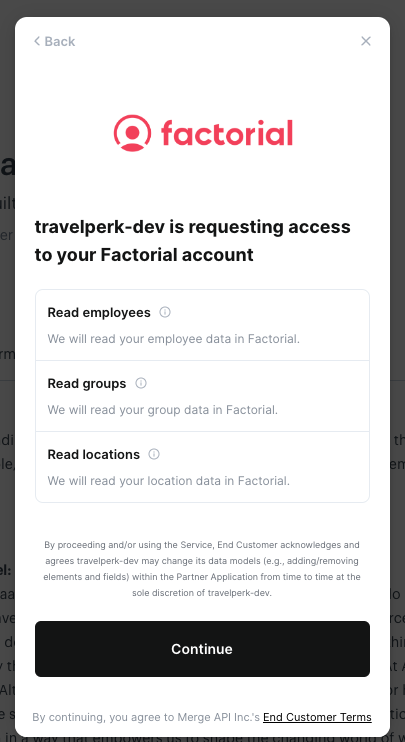Viewport: 405px width, 742px height.
Task: Click the Continue button
Action: click(202, 649)
